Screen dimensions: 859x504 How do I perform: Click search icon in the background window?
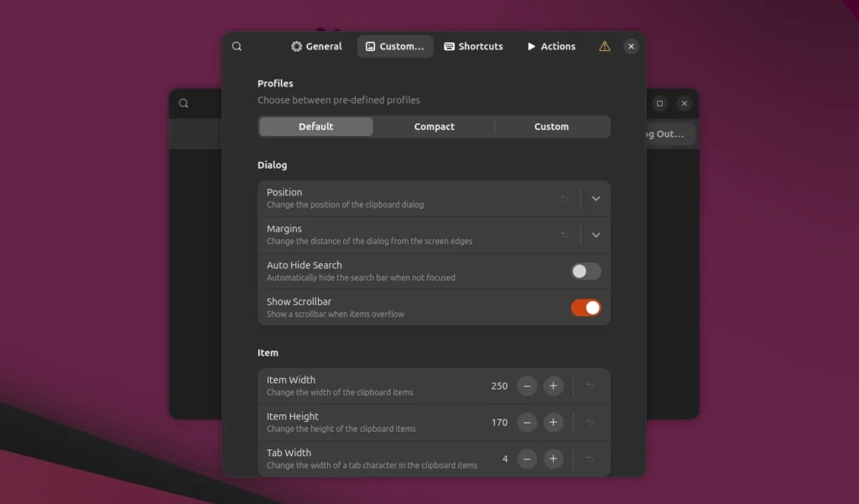pos(184,104)
